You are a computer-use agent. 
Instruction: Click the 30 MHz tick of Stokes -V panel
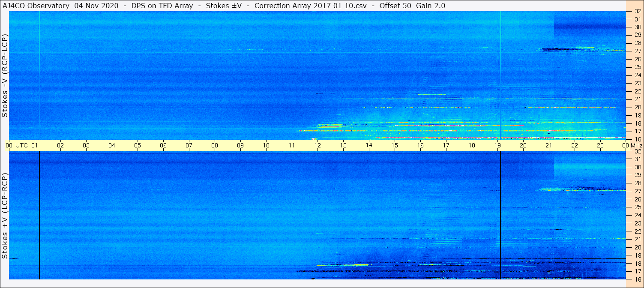[x=638, y=27]
